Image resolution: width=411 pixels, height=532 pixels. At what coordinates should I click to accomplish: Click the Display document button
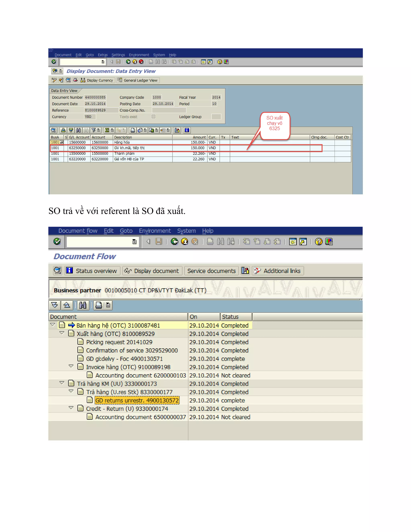pos(153,271)
